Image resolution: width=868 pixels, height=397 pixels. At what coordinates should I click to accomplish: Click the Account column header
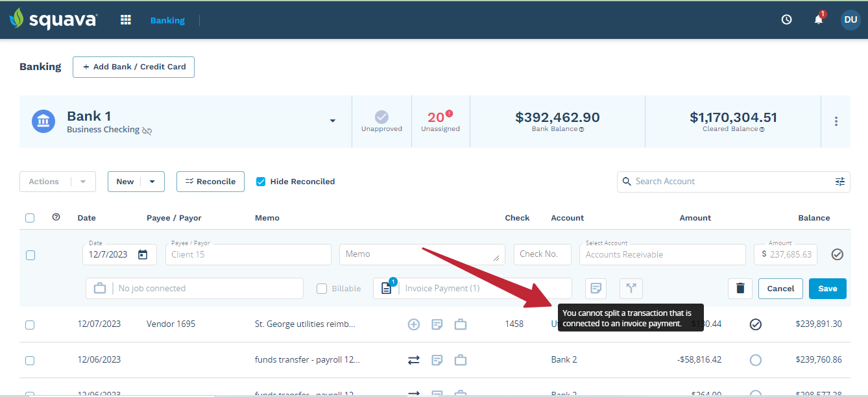click(x=567, y=218)
